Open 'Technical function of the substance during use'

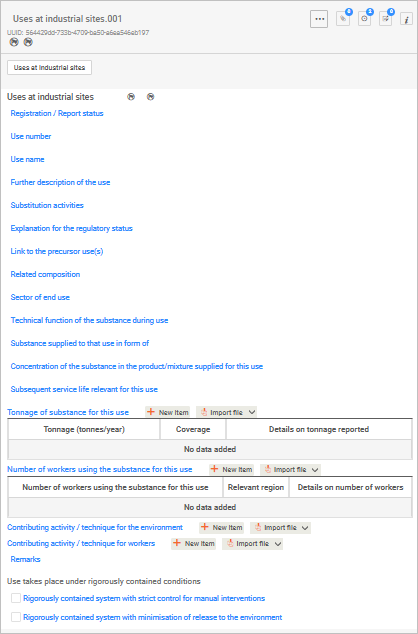89,320
